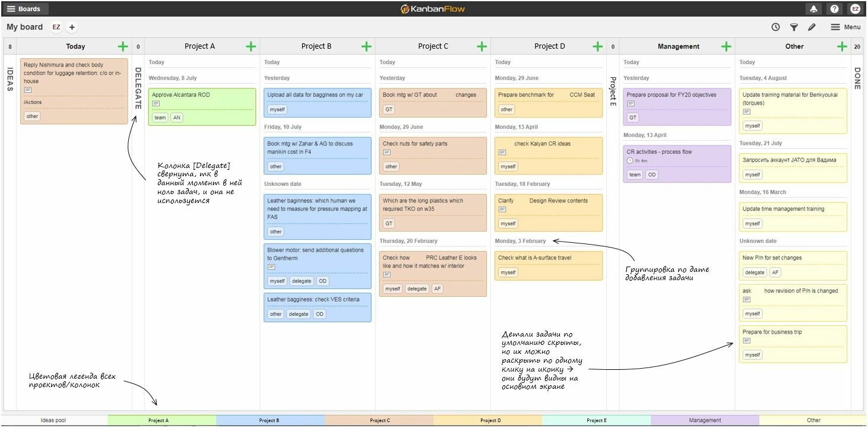This screenshot has width=868, height=431.
Task: Open the help question mark icon
Action: [x=834, y=9]
